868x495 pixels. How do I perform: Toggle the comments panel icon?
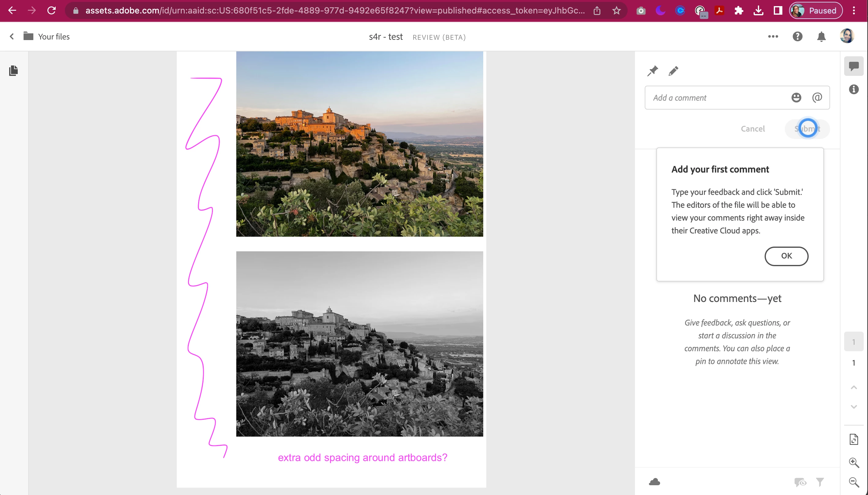854,65
